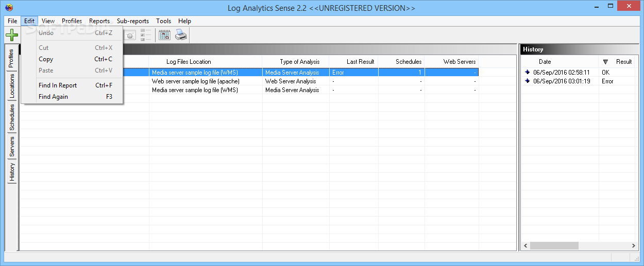Select history entry 06/Sep/2016 03:01:19
This screenshot has height=266, width=644.
[x=562, y=81]
